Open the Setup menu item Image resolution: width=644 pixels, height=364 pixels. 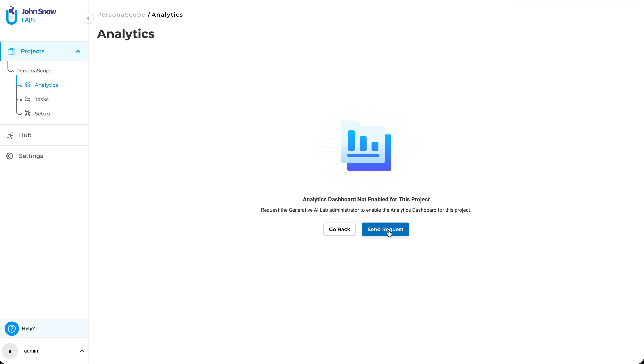(x=42, y=114)
